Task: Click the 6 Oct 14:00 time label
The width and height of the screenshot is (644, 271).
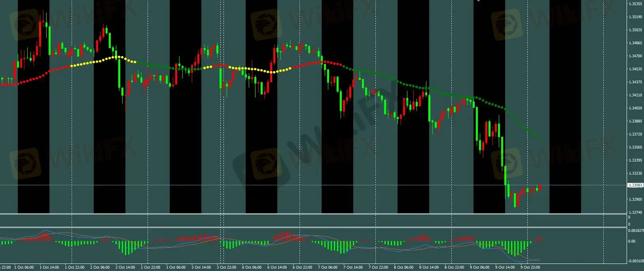Action: tap(277, 267)
